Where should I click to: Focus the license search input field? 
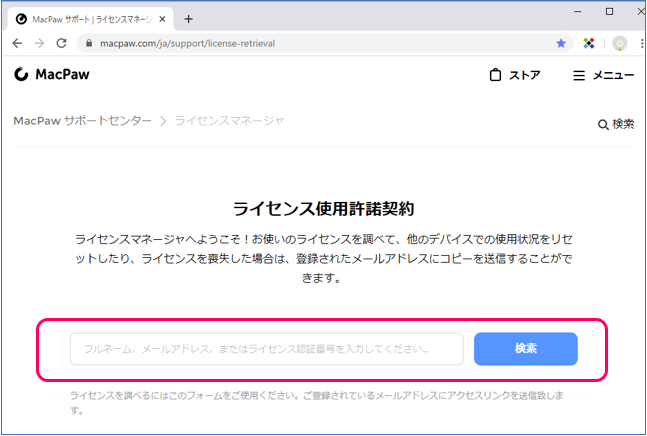tap(267, 349)
